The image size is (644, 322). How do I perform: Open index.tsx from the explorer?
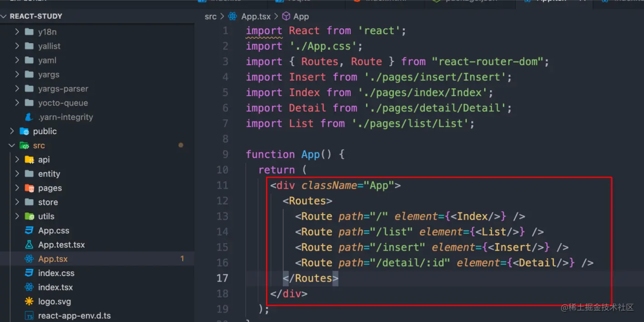[55, 287]
